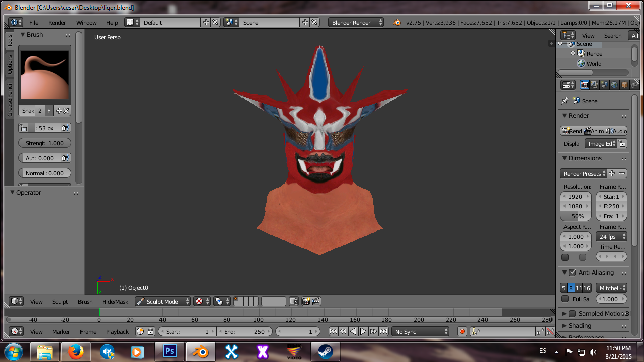Render active viewport with OpenGL icon
The width and height of the screenshot is (644, 362).
(x=306, y=301)
